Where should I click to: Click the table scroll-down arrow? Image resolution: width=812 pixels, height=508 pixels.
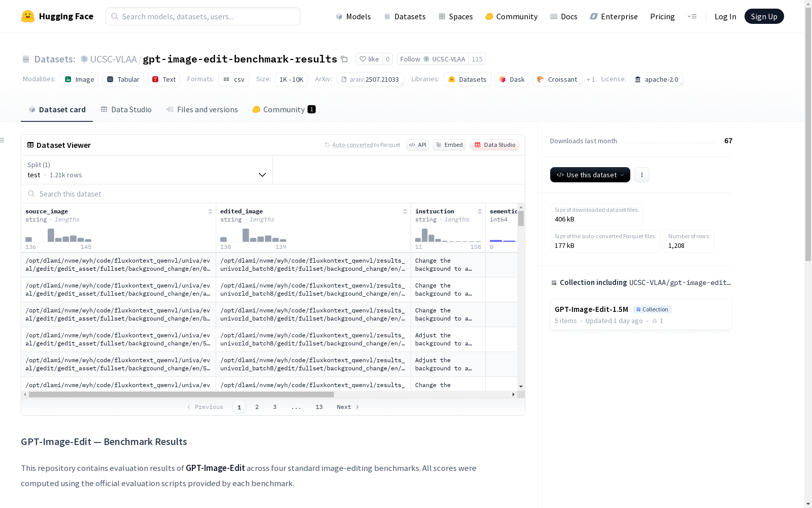point(521,387)
